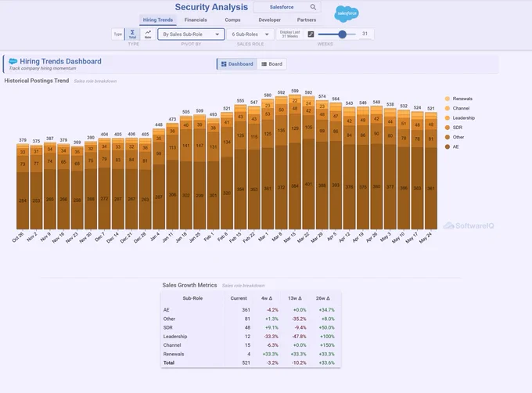Click the search magnifier icon
This screenshot has width=532, height=393.
click(x=313, y=7)
